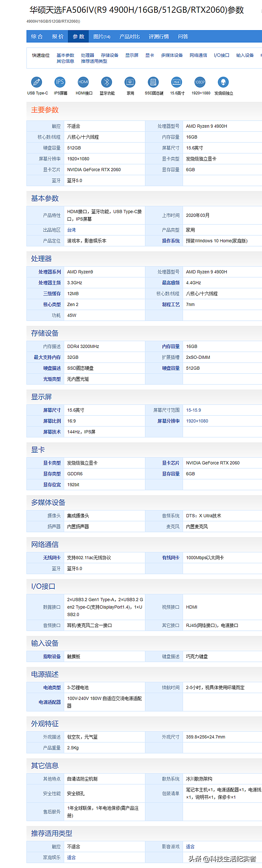262x868 pixels.
Task: Open the 报价 tab
Action: (x=58, y=36)
